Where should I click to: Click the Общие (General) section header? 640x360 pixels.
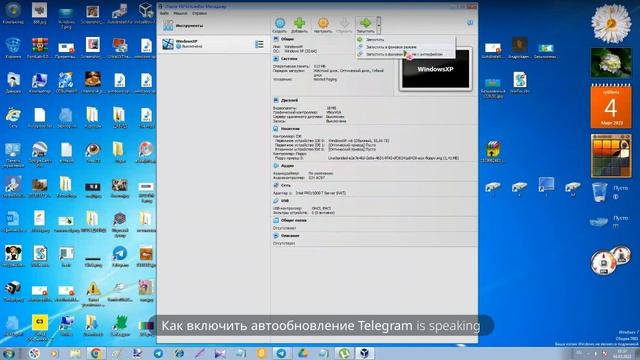click(287, 39)
